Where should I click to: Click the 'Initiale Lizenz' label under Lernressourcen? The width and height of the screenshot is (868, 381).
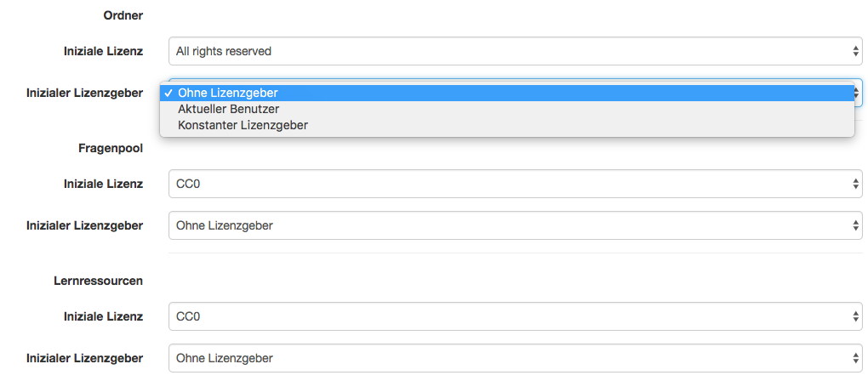point(103,316)
